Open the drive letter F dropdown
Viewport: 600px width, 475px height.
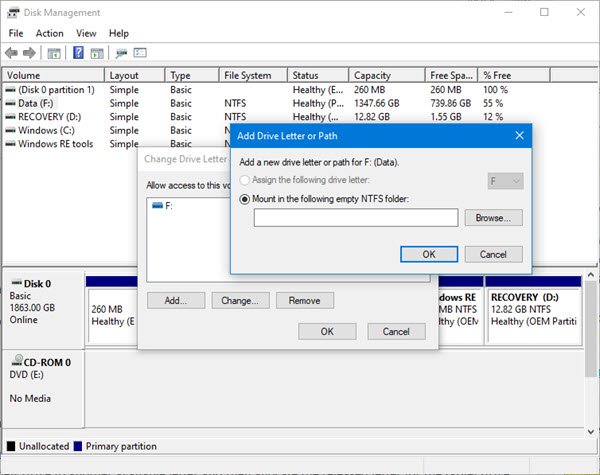click(505, 180)
